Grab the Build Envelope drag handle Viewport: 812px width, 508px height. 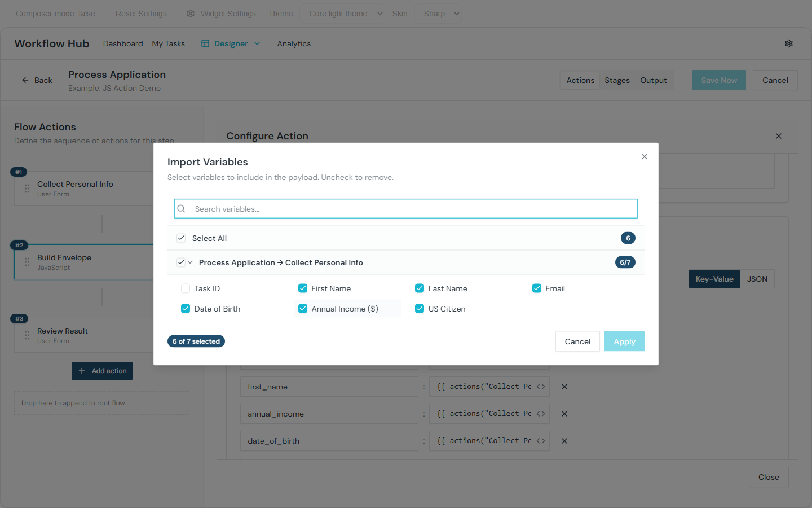[x=27, y=262]
